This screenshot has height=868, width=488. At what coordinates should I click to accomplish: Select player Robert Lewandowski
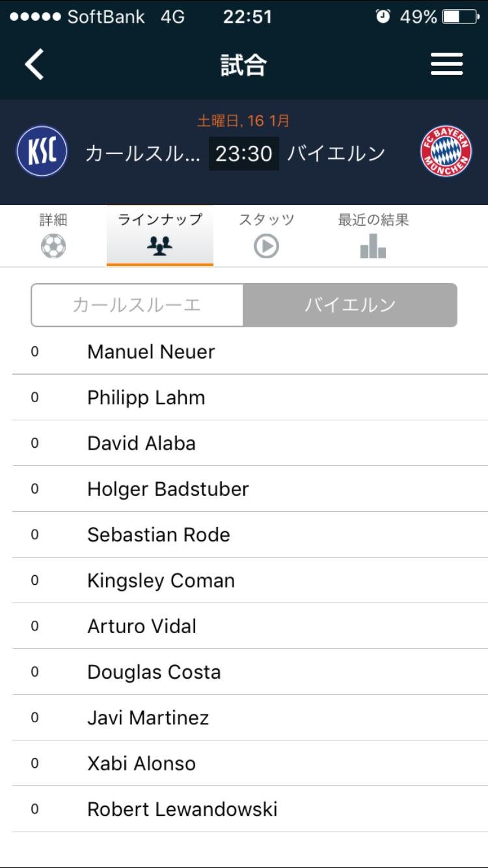pos(182,809)
